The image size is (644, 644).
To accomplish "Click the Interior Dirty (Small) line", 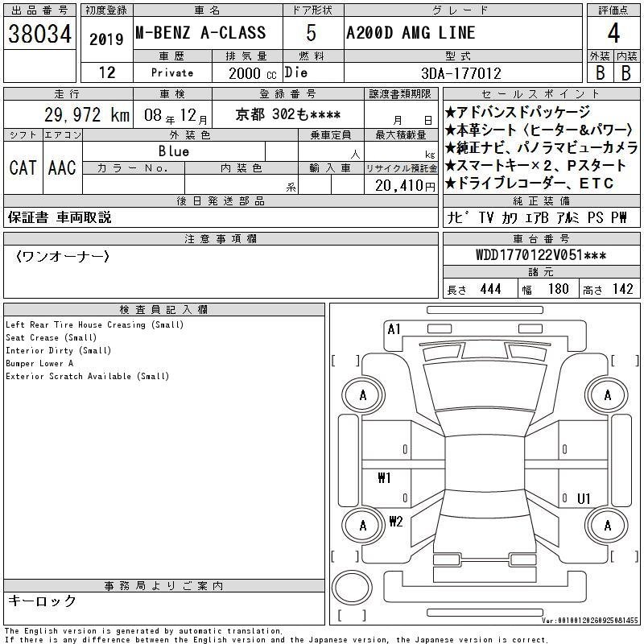I will (58, 350).
